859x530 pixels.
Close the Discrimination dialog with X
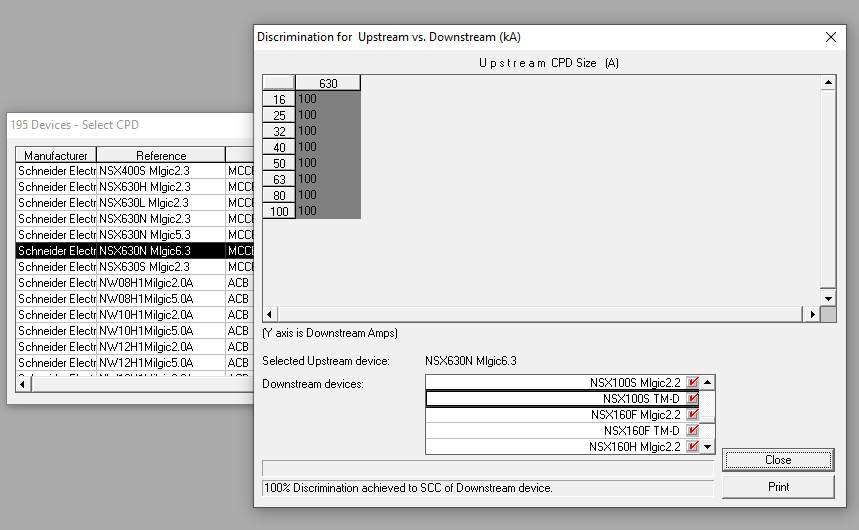click(831, 37)
